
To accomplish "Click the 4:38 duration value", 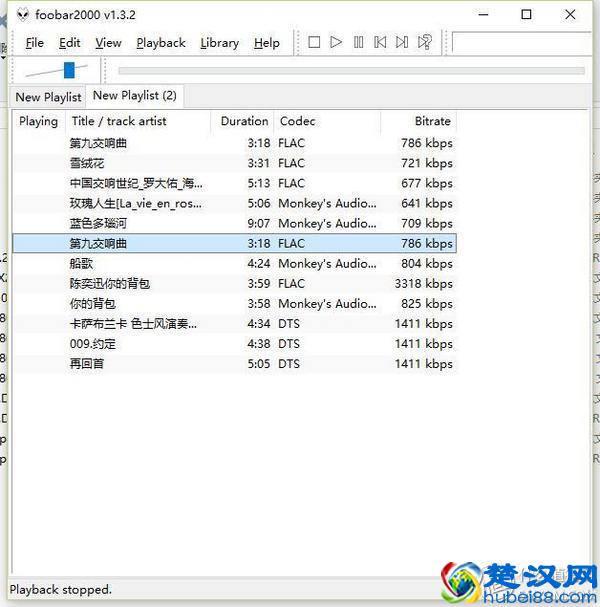I will click(259, 344).
